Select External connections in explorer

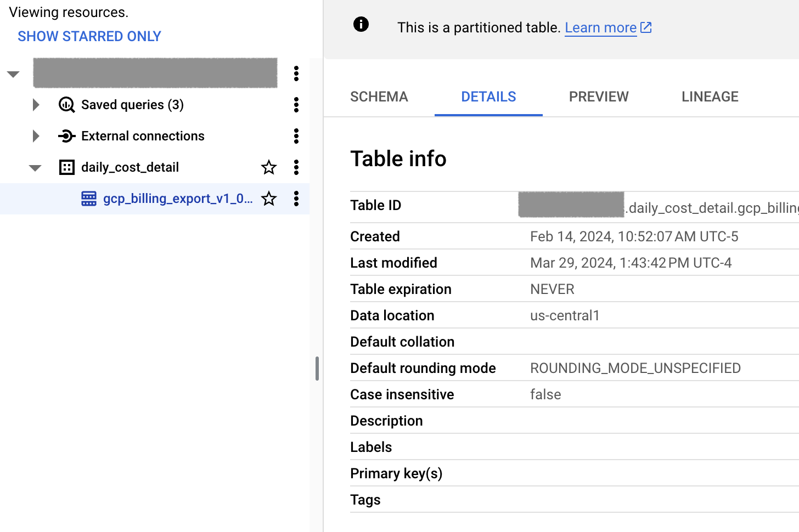pos(143,136)
